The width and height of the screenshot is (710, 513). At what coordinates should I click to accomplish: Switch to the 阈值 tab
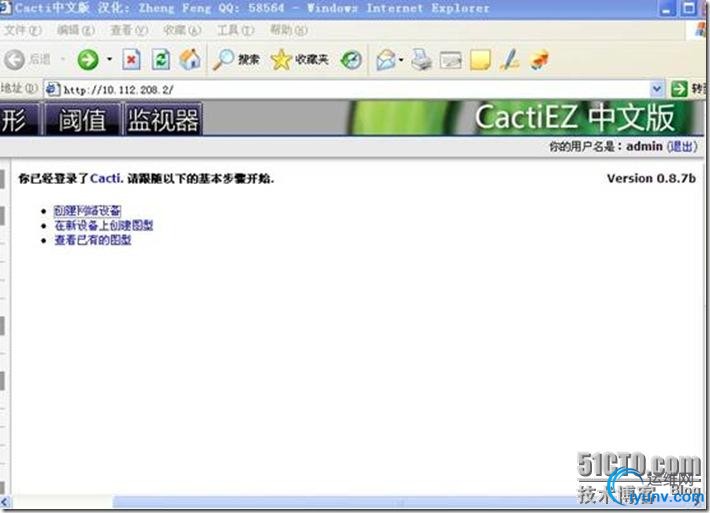pos(82,119)
